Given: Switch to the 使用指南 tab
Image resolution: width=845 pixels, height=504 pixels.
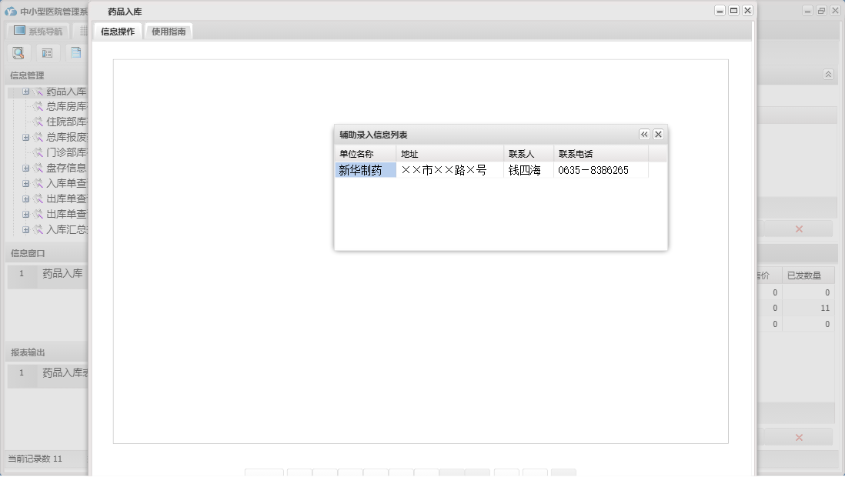Looking at the screenshot, I should pyautogui.click(x=169, y=32).
